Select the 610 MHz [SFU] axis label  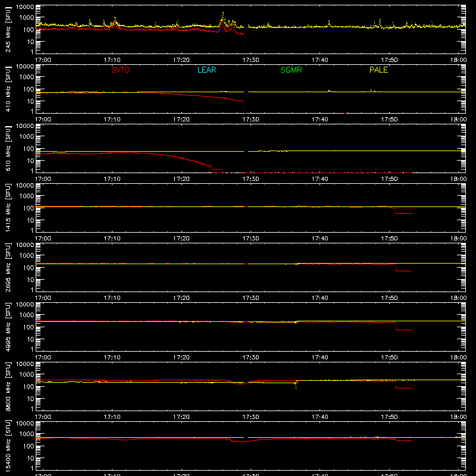click(8, 148)
